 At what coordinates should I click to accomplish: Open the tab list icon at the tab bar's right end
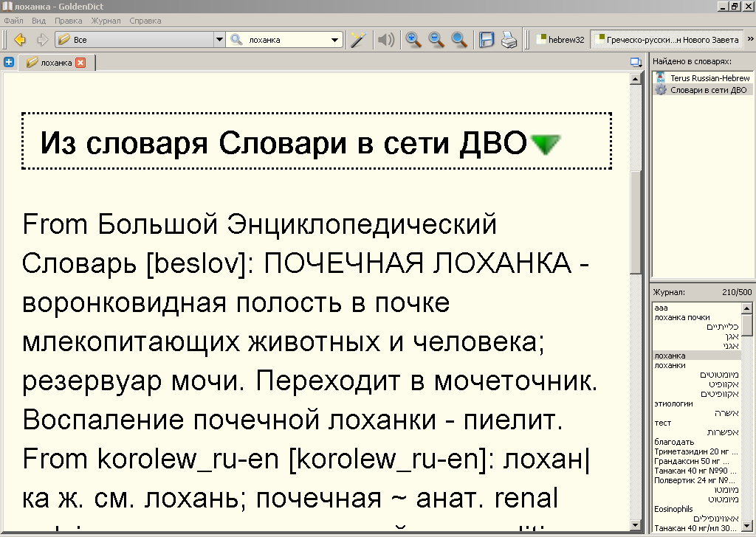(636, 62)
